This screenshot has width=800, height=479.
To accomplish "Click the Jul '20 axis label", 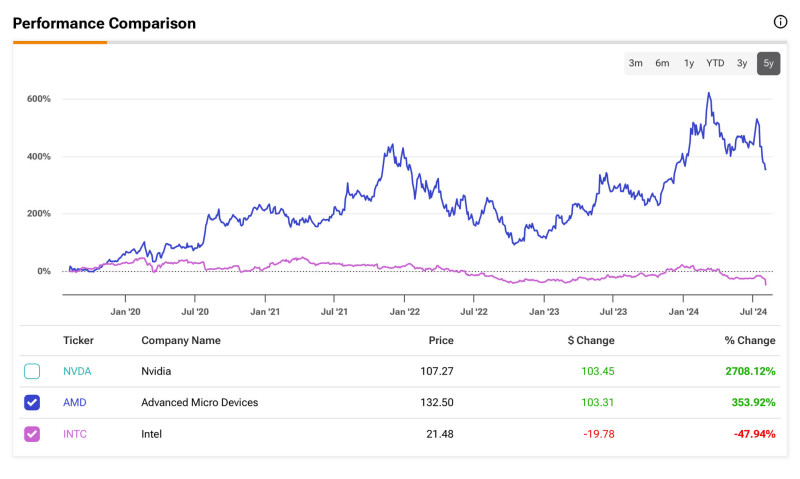I will [x=195, y=312].
